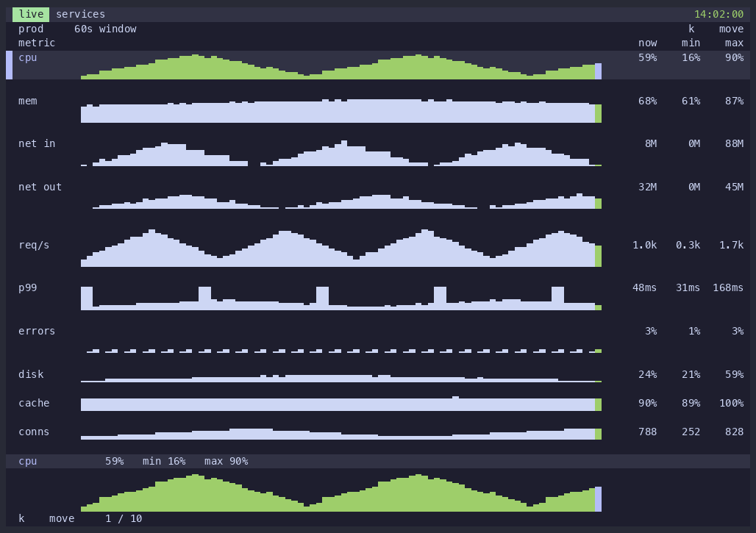Screen dimensions: 756x533
Task: Click the 'k move' hint in footer
Action: point(46,518)
